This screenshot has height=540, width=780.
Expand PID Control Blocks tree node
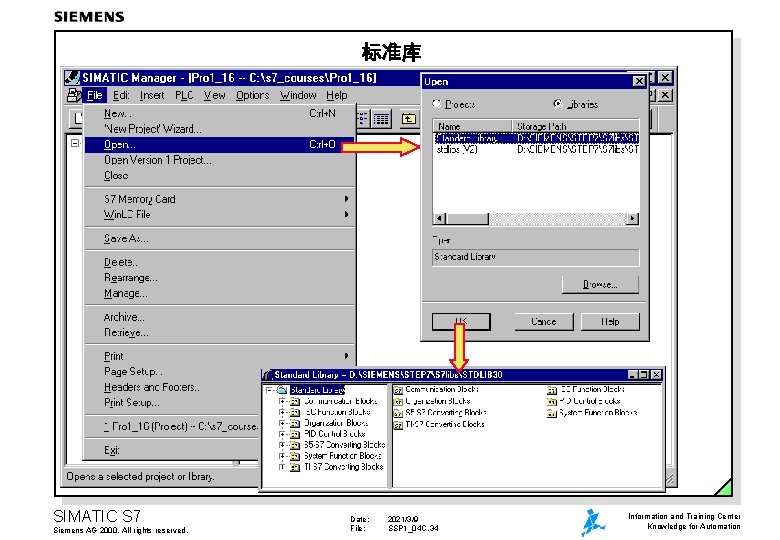[282, 434]
